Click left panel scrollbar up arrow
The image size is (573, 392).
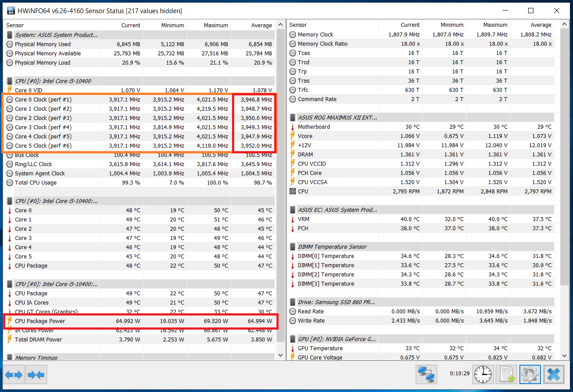coord(281,25)
